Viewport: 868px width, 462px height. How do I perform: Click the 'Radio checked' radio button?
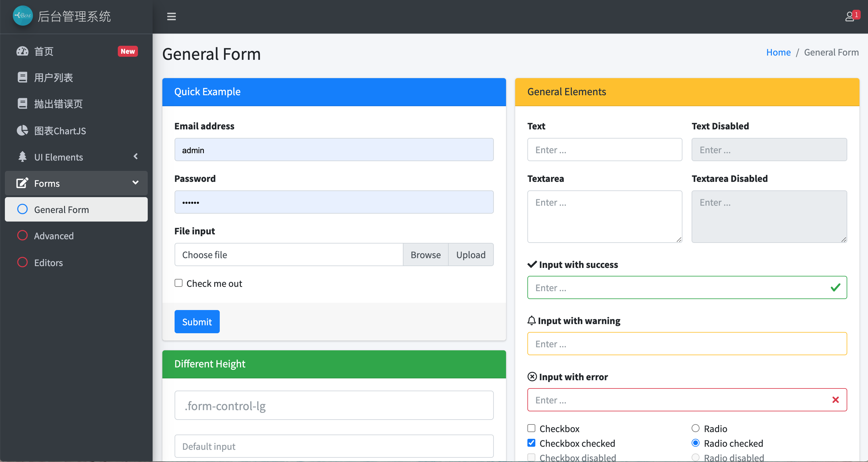696,443
